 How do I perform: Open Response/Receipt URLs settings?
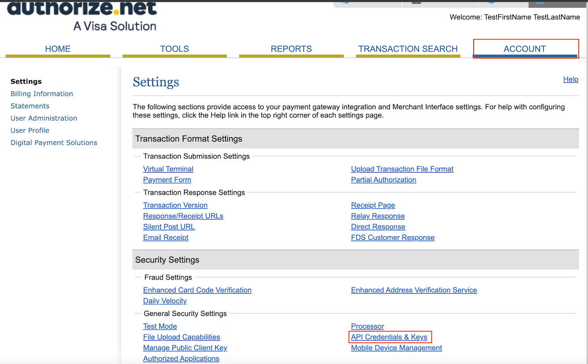pyautogui.click(x=183, y=216)
